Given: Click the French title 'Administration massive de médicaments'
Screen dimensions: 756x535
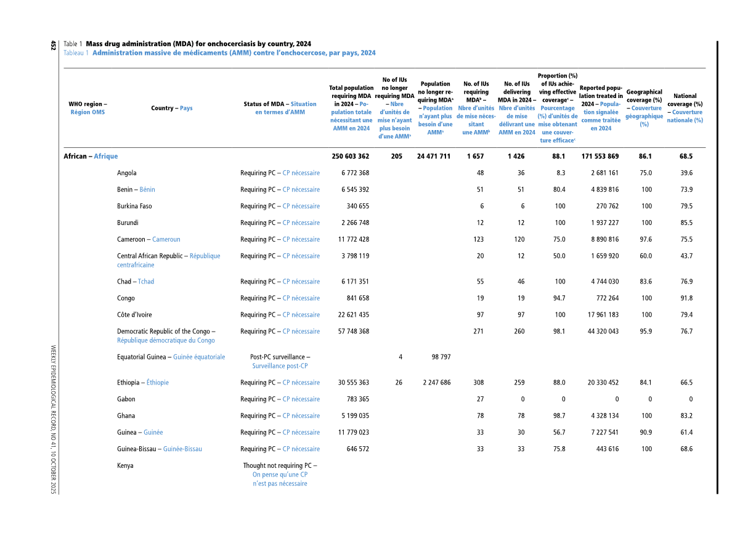Looking at the screenshot, I should (234, 53).
